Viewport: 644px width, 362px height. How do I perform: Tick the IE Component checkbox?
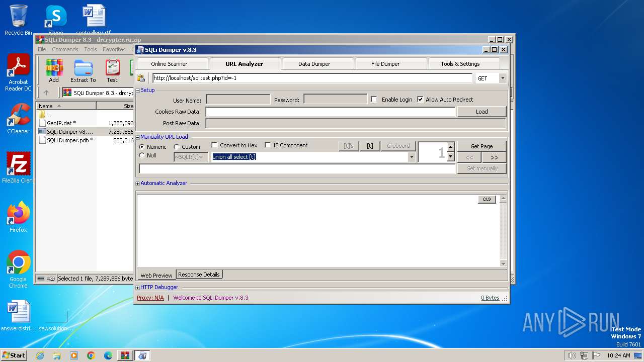(x=268, y=145)
